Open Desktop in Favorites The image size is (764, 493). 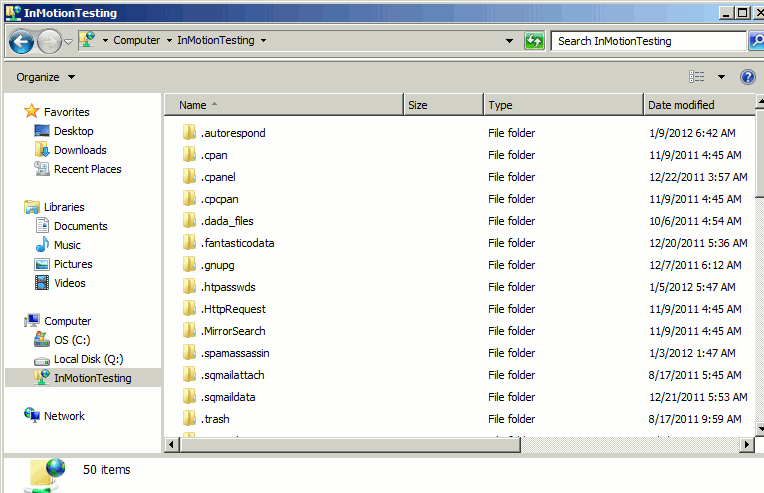(74, 131)
